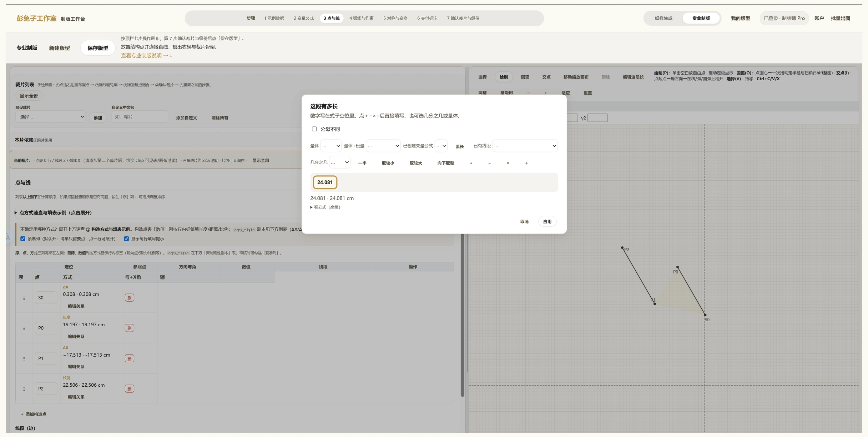Delete row S0 with red 删 icon
This screenshot has width=868, height=437.
click(x=129, y=298)
